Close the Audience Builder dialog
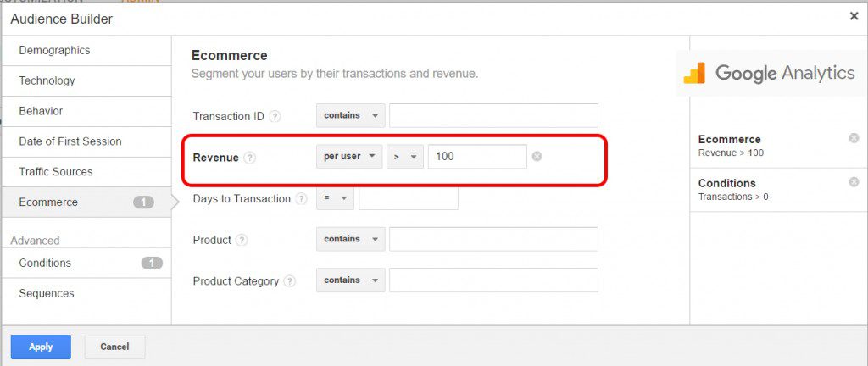868x366 pixels. pyautogui.click(x=854, y=17)
